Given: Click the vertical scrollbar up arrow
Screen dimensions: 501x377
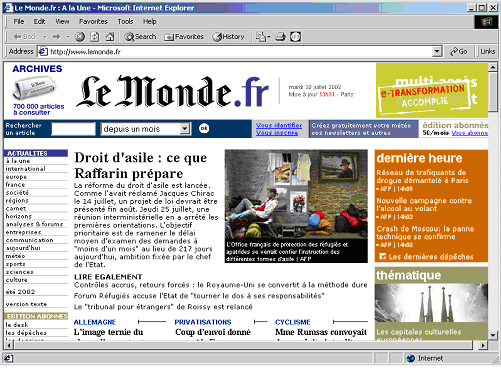Looking at the screenshot, I should (x=493, y=67).
